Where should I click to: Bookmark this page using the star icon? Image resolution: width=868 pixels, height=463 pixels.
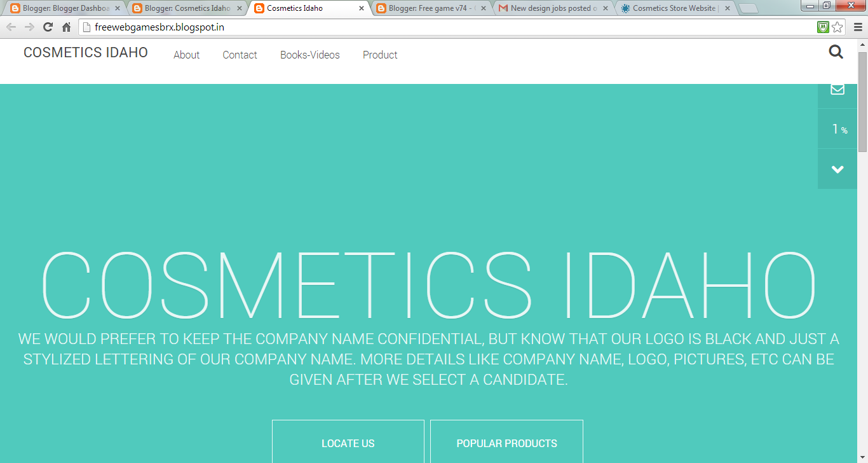tap(837, 28)
